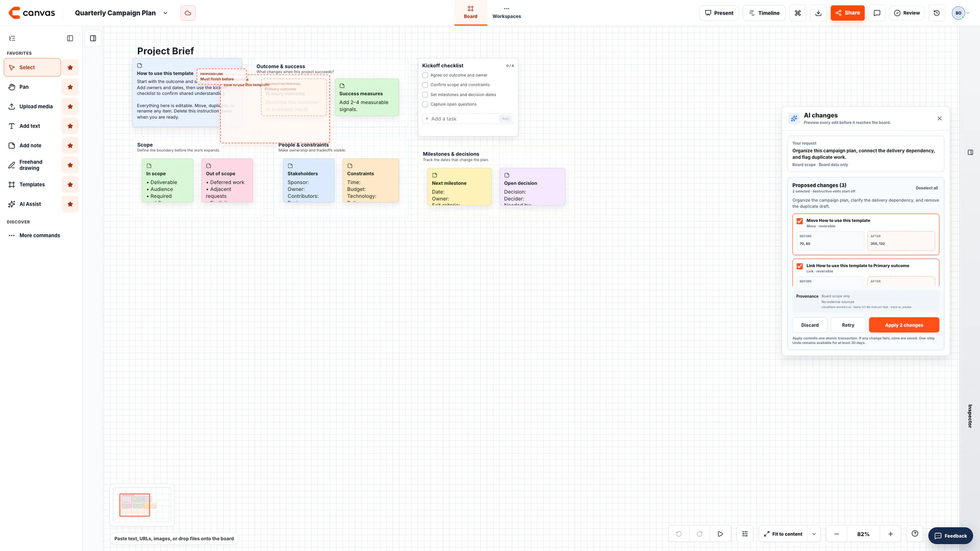Choose the Upload media tool

pos(32,107)
